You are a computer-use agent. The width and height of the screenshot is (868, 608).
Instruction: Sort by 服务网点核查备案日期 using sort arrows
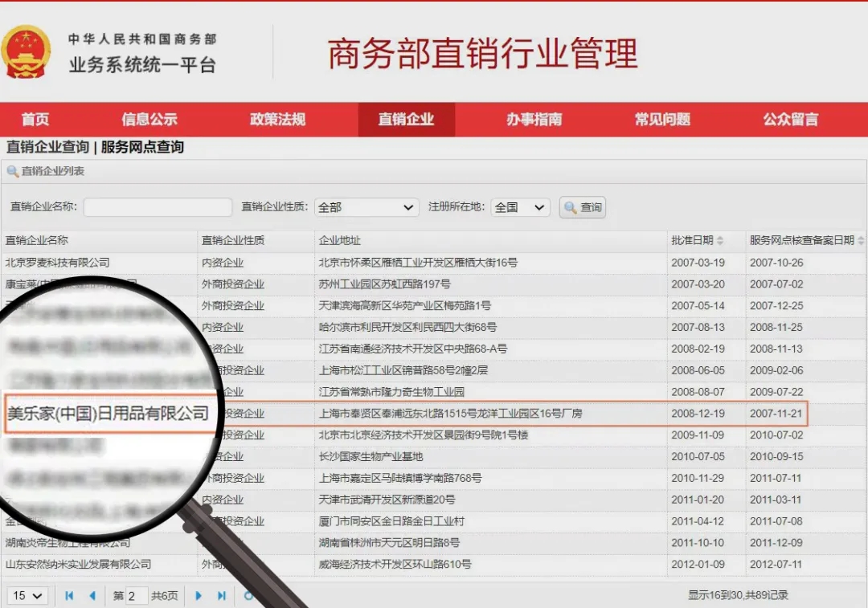861,241
